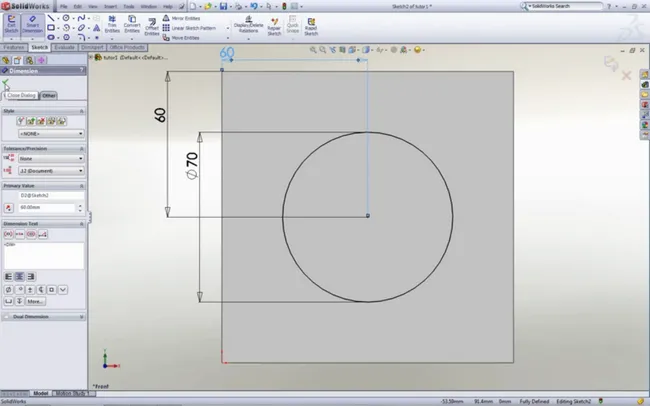Toggle left justify dimension text
This screenshot has width=650, height=406.
point(8,277)
